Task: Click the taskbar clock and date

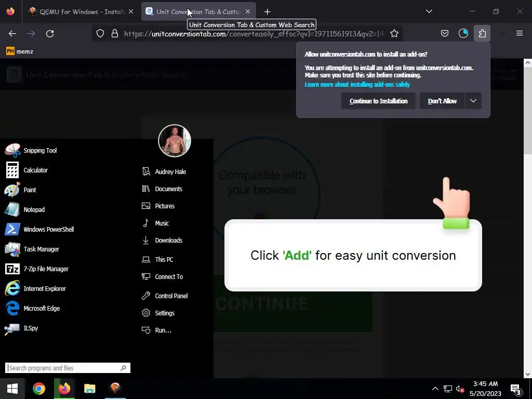Action: 486,389
